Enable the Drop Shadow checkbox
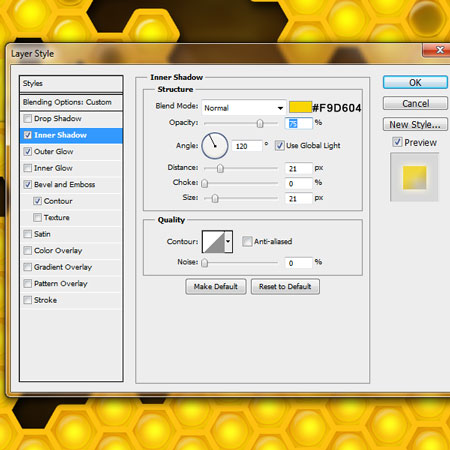Screen dimensions: 450x450 tap(28, 119)
